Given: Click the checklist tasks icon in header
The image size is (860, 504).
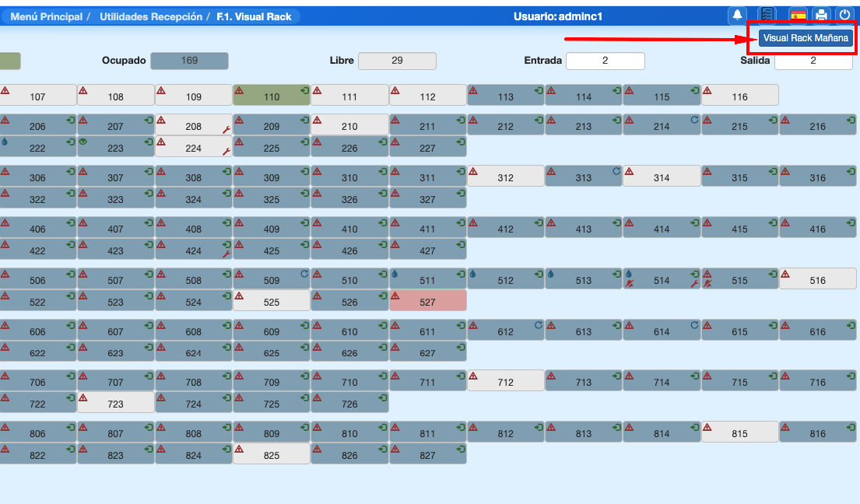Looking at the screenshot, I should click(767, 16).
